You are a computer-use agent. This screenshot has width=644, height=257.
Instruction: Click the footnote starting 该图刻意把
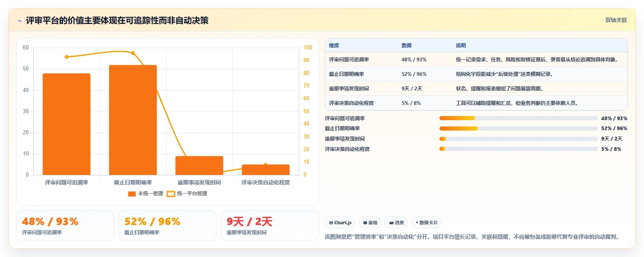472,237
